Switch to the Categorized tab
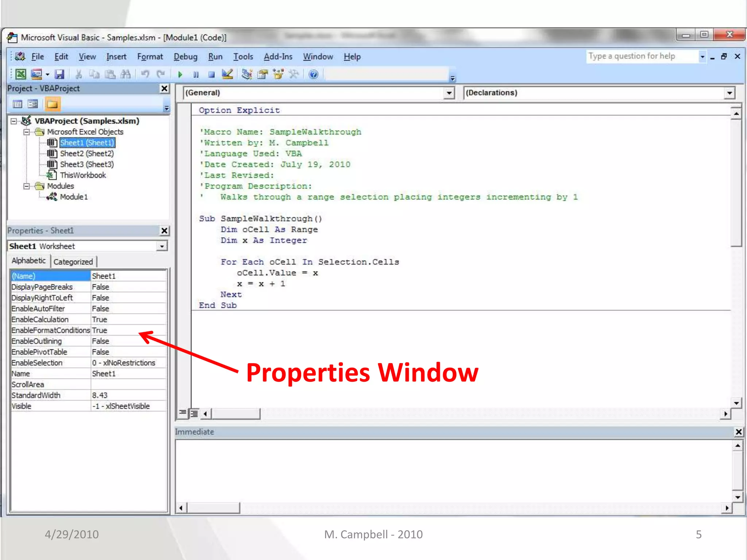 click(73, 262)
